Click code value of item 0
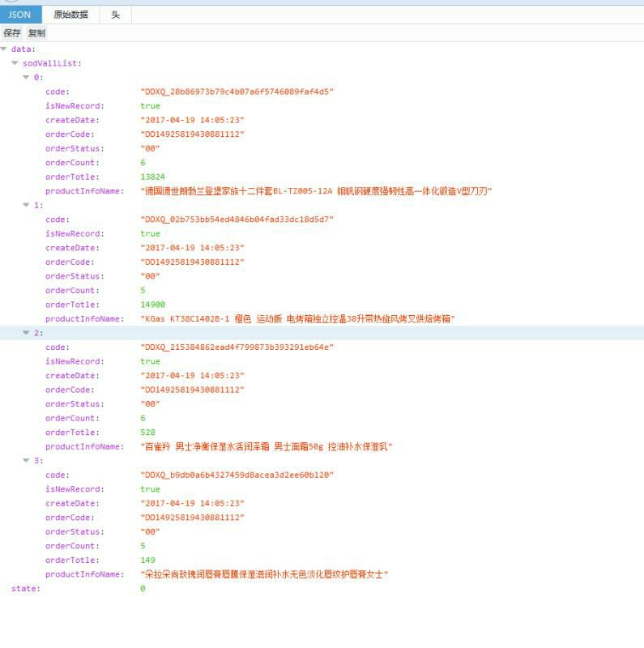This screenshot has width=644, height=648. [x=237, y=92]
